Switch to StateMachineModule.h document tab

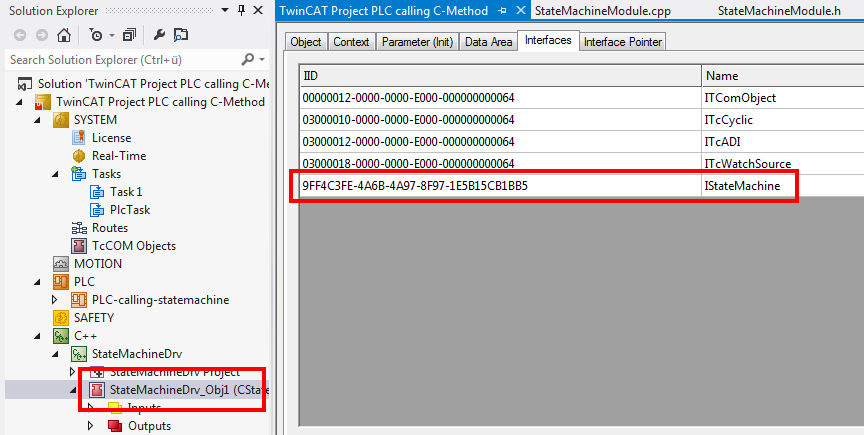point(779,11)
